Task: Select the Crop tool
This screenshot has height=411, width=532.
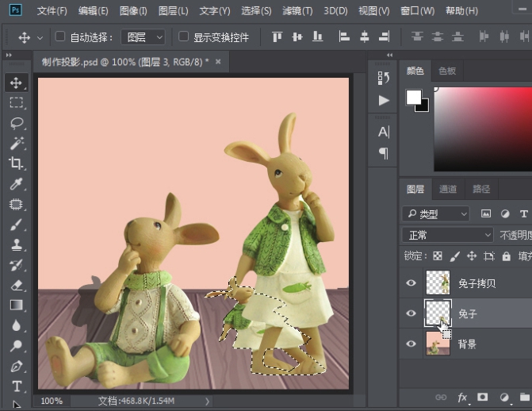Action: (x=16, y=163)
